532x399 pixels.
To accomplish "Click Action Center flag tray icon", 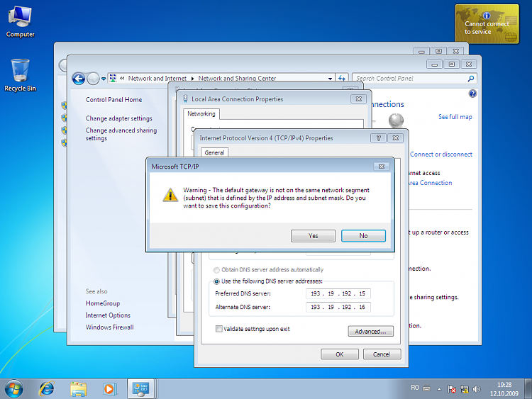I will click(x=452, y=389).
